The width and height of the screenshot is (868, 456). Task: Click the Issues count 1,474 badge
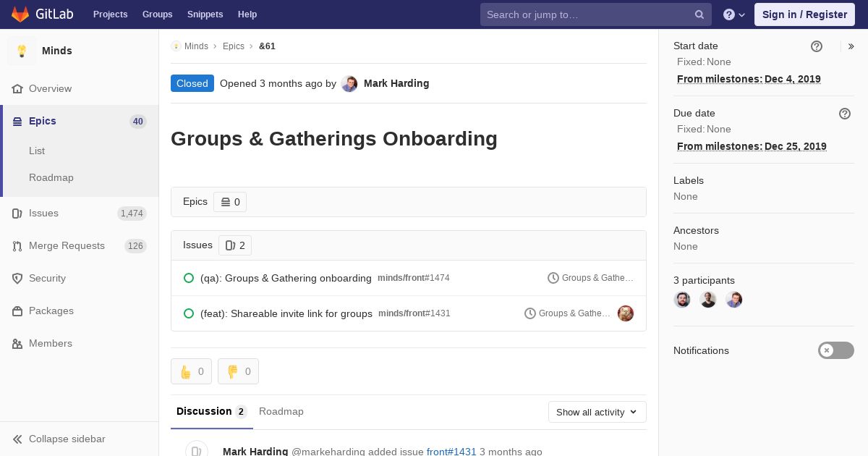tap(132, 214)
